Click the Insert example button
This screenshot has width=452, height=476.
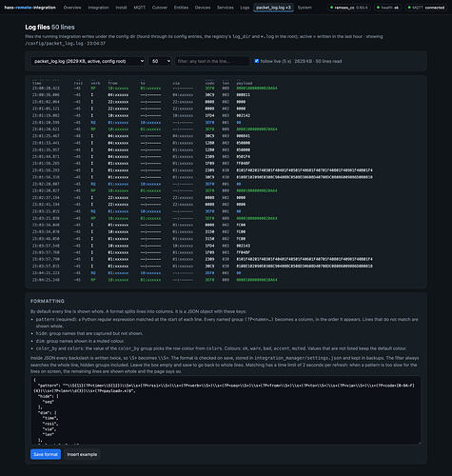point(82,454)
